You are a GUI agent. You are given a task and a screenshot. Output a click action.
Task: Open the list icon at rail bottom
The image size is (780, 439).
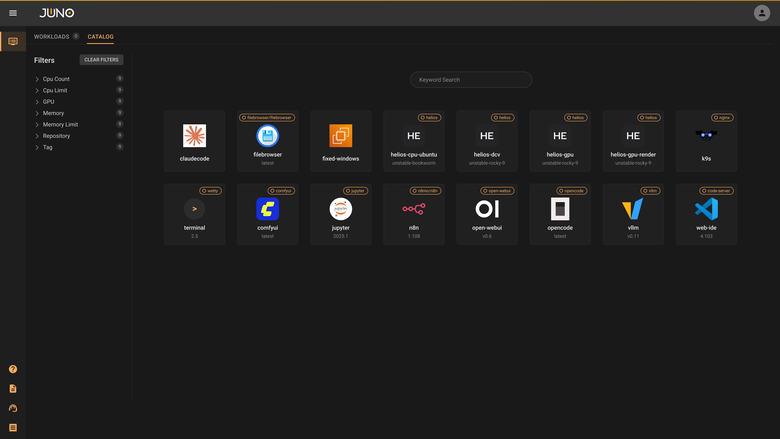click(13, 428)
